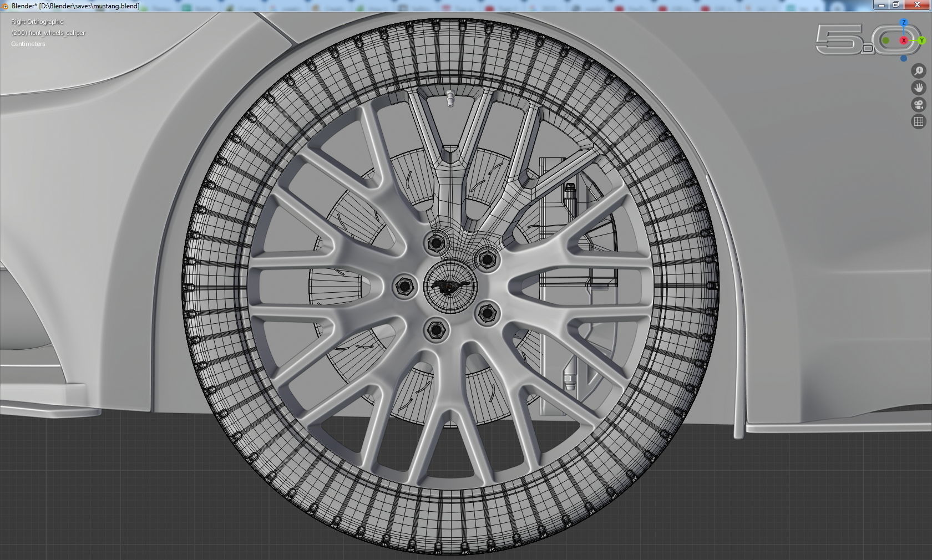932x560 pixels.
Task: Minimize the Blender window
Action: point(881,5)
